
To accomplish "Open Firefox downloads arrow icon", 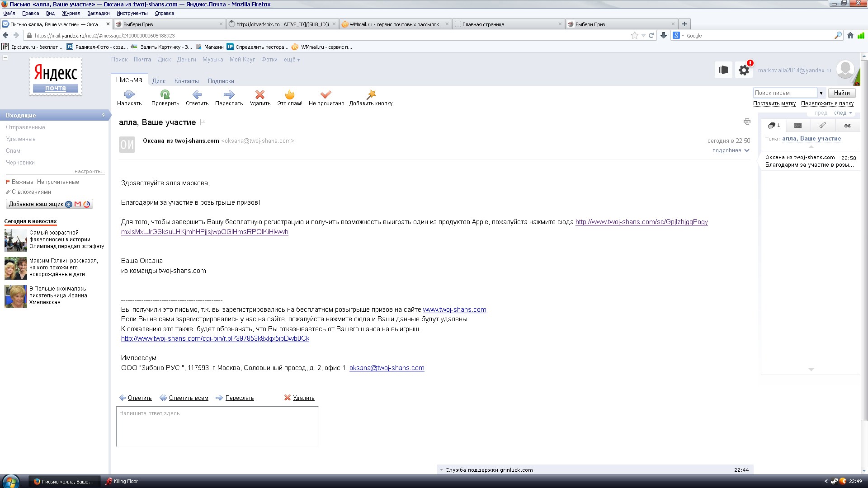I will (x=664, y=35).
